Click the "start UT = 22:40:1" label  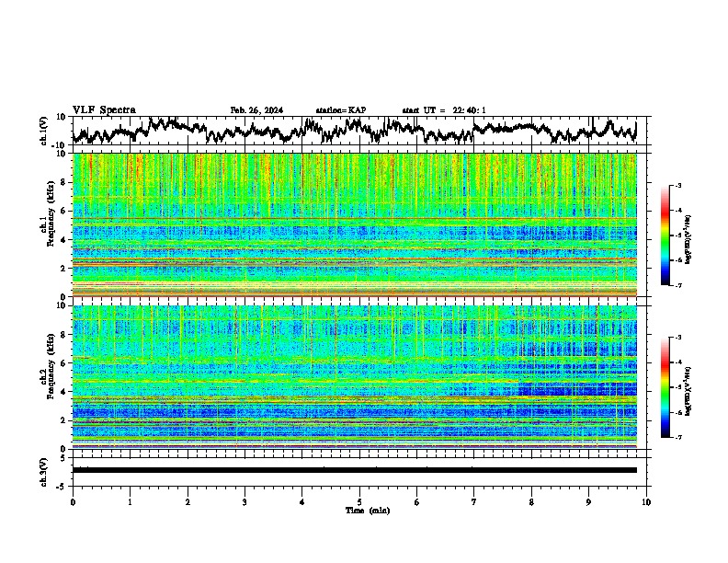tap(444, 110)
